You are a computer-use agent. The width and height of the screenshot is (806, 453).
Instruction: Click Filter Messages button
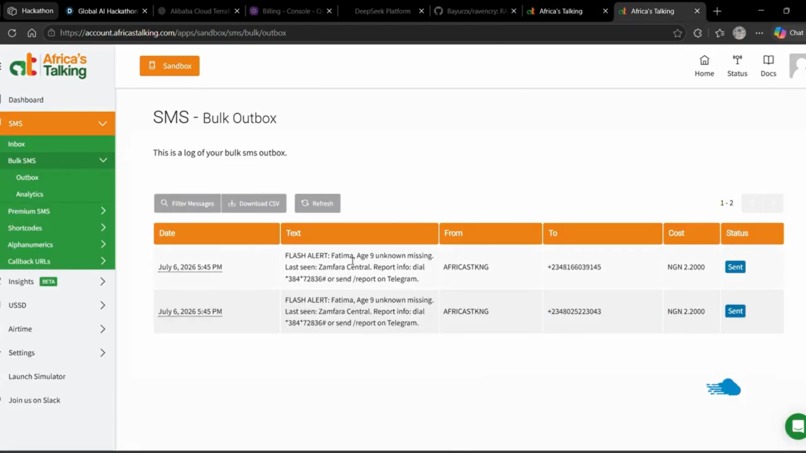[x=187, y=203]
